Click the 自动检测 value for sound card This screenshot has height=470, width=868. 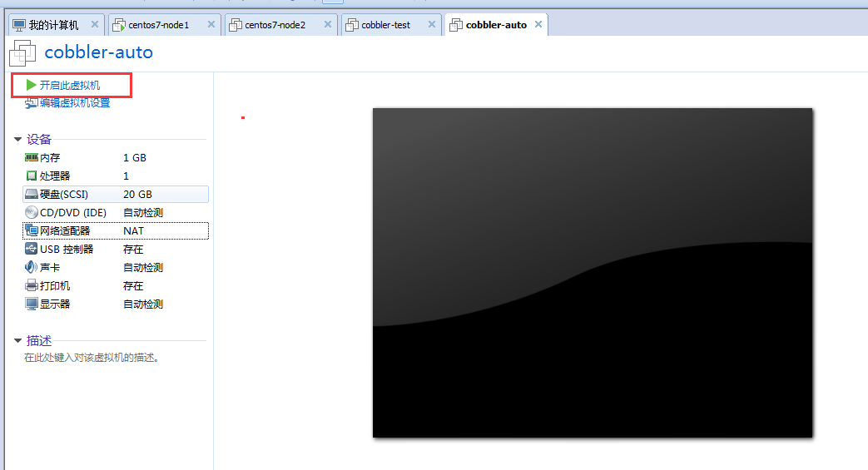tap(143, 267)
